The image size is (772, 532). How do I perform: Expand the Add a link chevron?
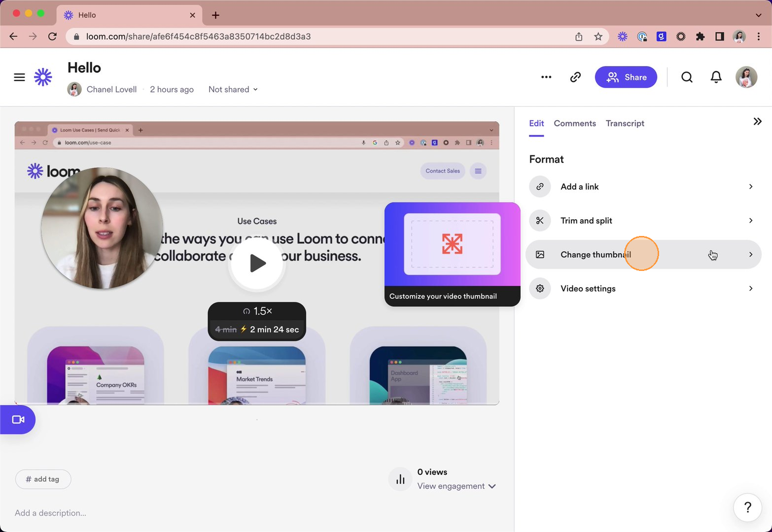(x=751, y=187)
